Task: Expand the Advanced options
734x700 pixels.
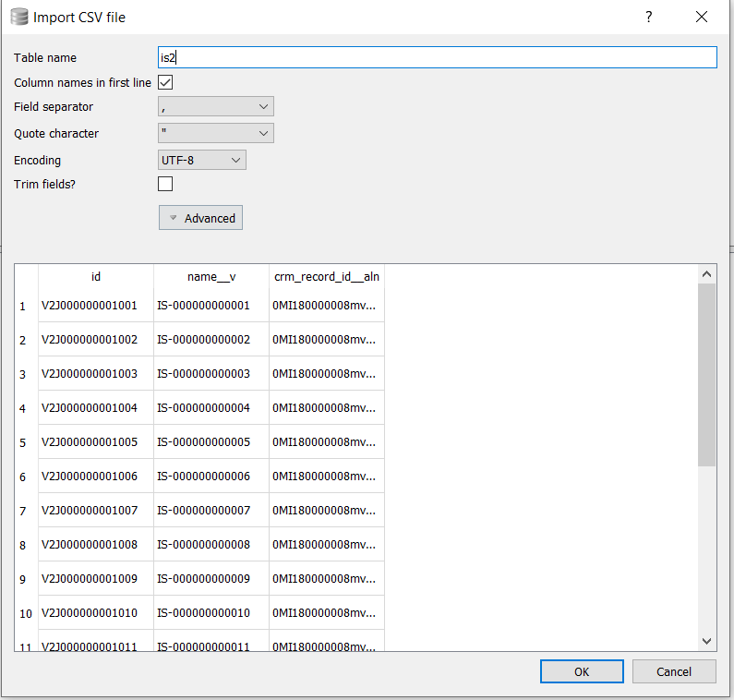Action: pos(200,218)
